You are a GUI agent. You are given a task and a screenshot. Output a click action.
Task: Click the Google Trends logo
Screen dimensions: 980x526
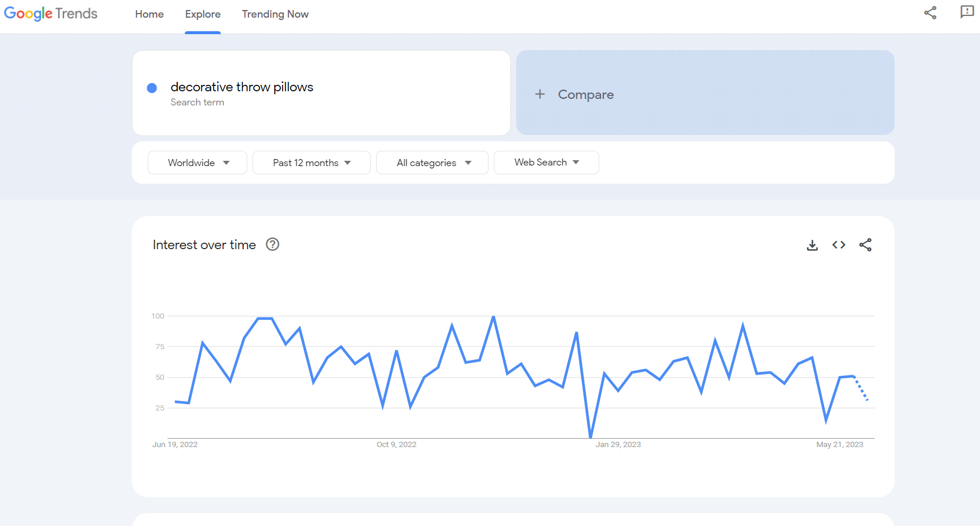[51, 14]
